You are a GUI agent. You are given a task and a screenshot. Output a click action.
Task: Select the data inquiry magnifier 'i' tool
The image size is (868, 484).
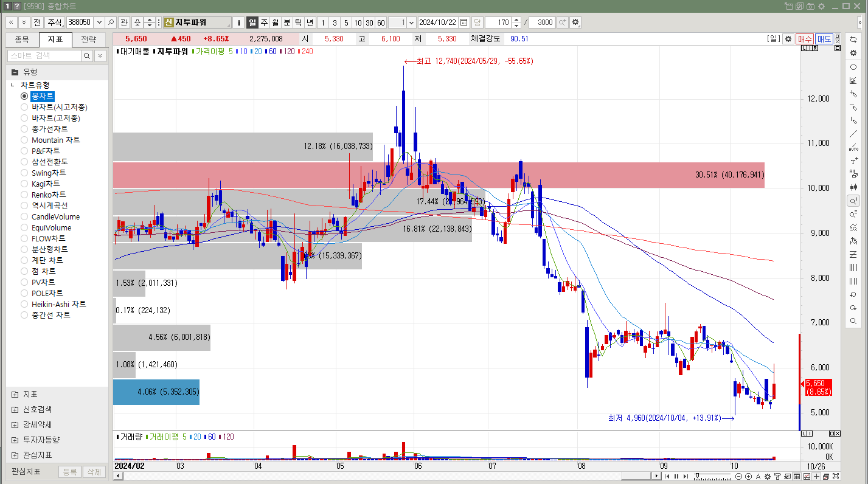[853, 201]
